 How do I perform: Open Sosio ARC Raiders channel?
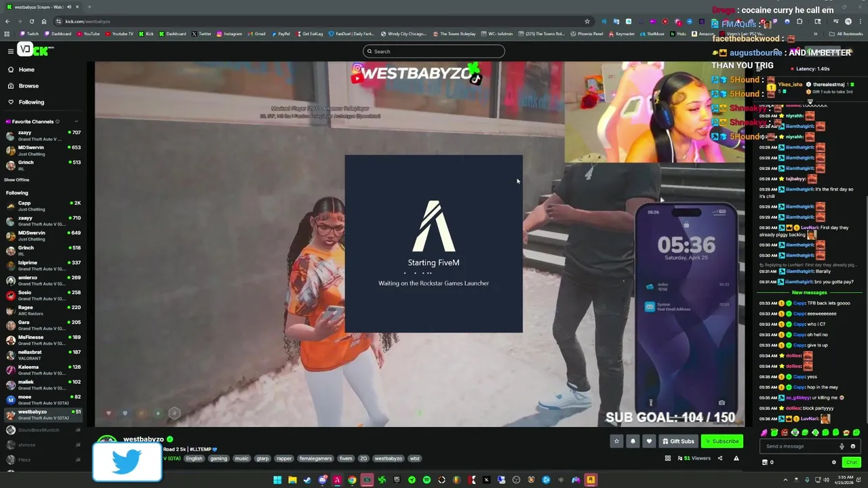(43, 296)
